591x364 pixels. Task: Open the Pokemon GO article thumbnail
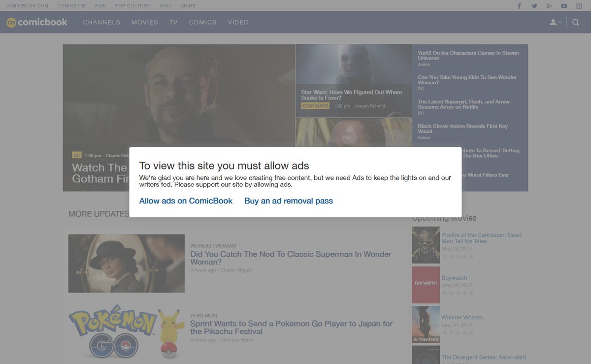(127, 332)
